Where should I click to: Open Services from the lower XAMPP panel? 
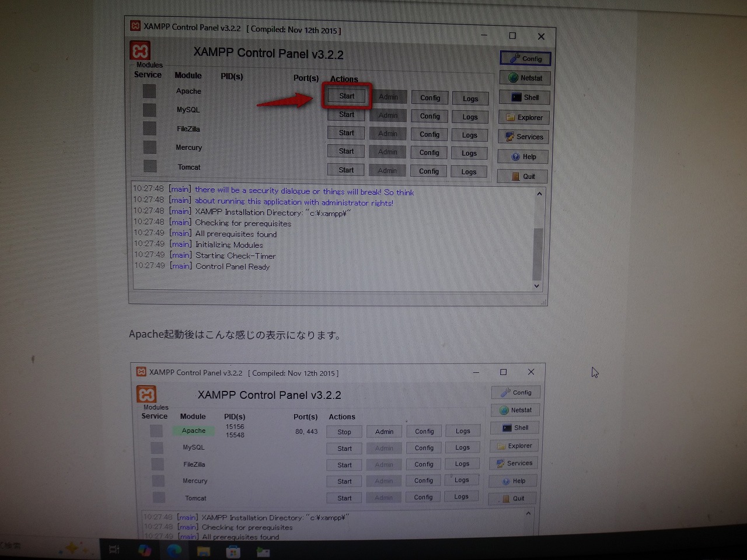click(x=514, y=463)
